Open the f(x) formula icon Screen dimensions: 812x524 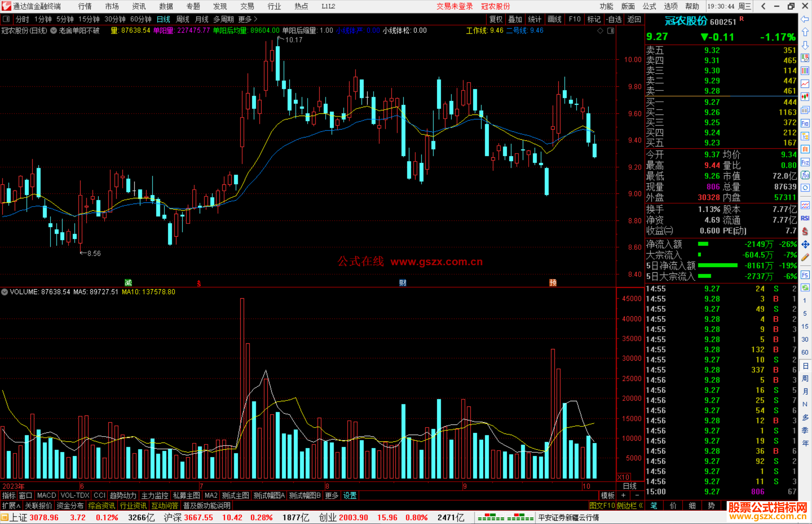click(805, 175)
